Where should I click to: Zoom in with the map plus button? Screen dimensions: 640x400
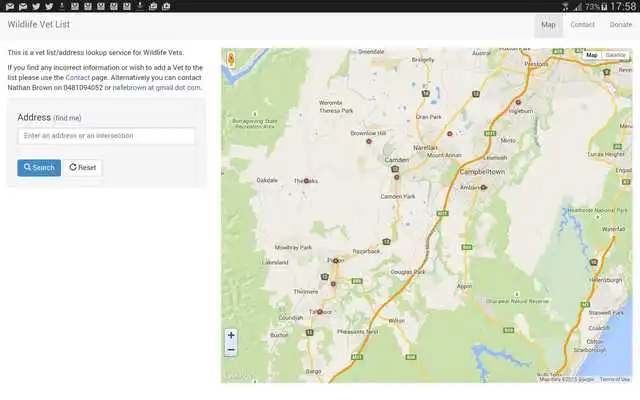point(231,335)
